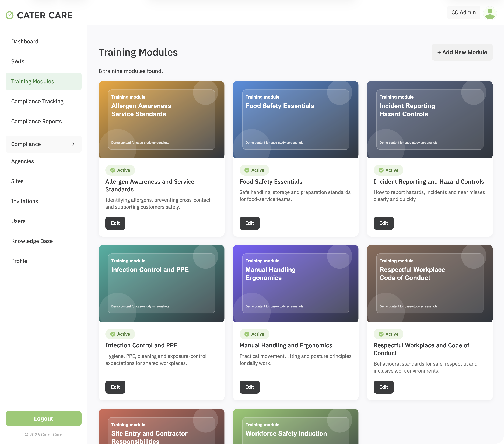Open Manual Handling Ergonomics cover image

click(296, 283)
